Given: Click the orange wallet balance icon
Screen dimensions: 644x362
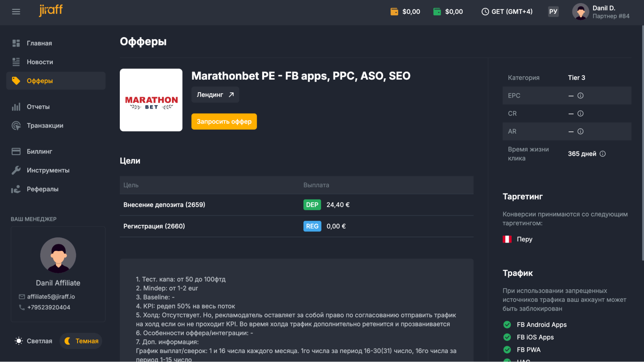Looking at the screenshot, I should coord(394,12).
